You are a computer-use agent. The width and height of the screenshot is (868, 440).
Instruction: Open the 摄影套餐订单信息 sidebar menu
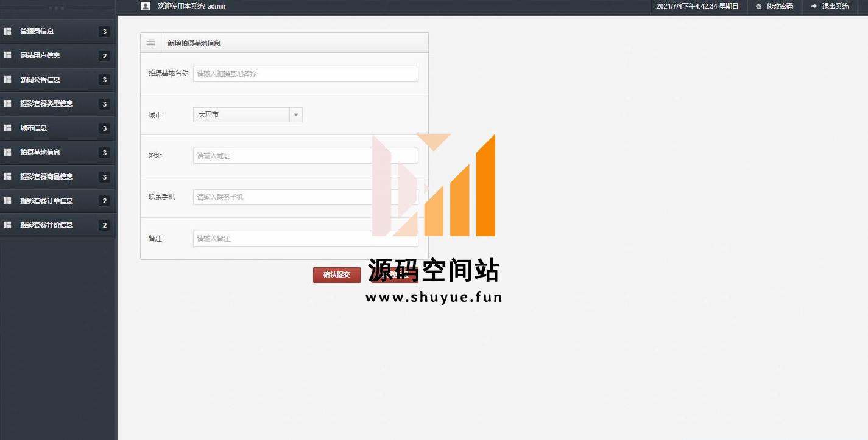pyautogui.click(x=46, y=201)
